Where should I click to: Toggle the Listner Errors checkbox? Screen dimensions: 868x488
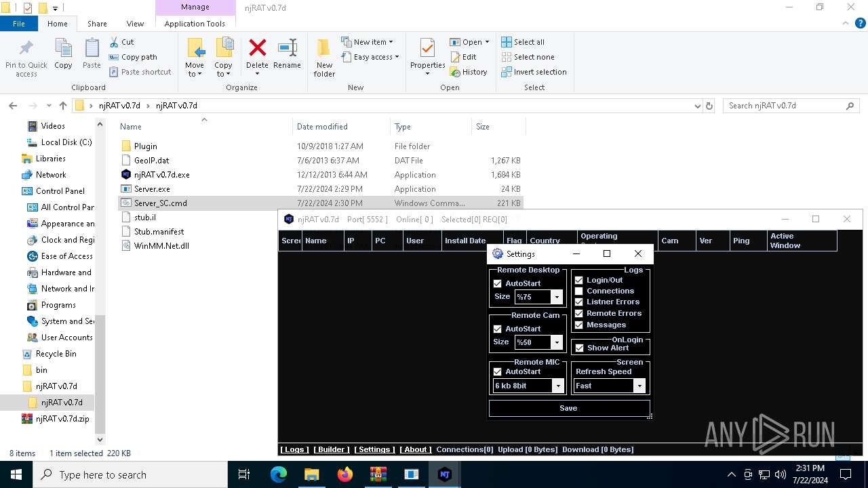point(578,302)
